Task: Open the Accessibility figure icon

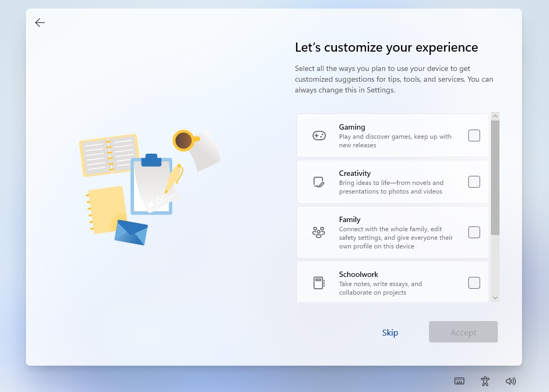Action: click(x=485, y=381)
